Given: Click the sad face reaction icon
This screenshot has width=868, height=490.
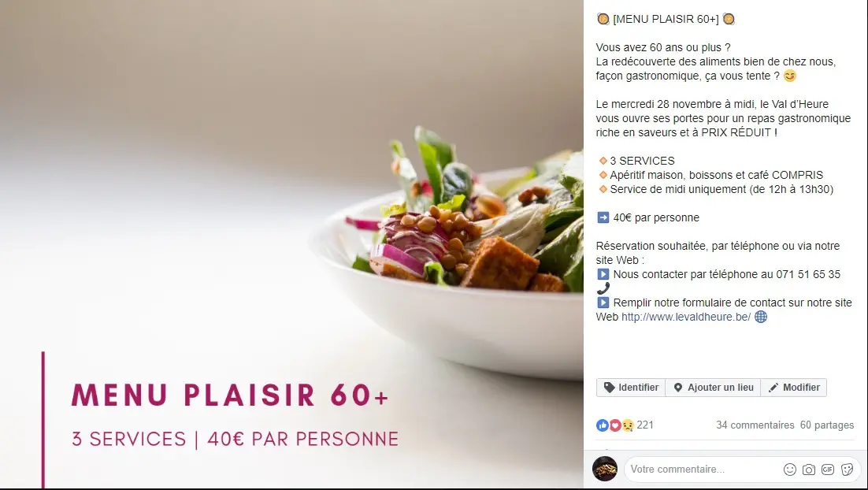Looking at the screenshot, I should click(627, 425).
